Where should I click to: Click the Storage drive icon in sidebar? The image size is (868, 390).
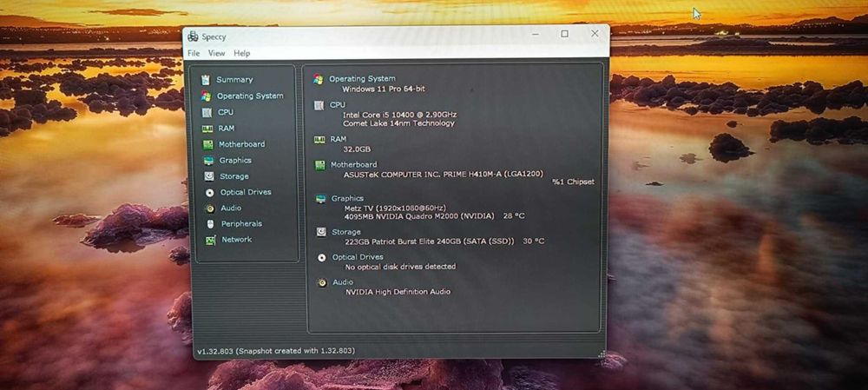tap(209, 176)
